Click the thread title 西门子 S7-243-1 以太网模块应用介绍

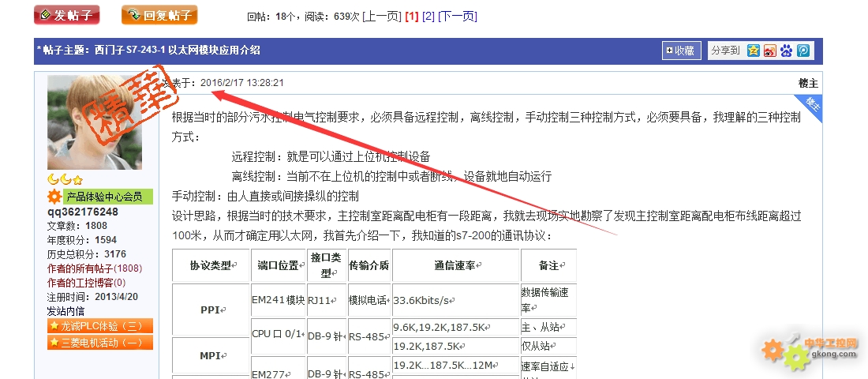[177, 51]
